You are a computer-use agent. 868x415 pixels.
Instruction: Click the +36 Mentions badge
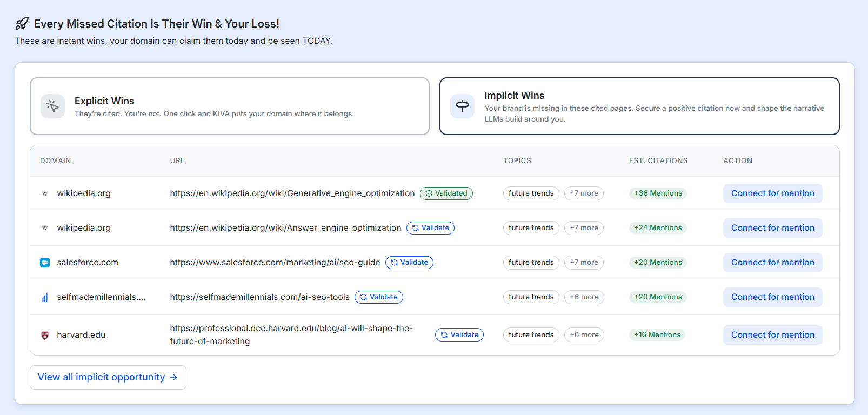pos(658,193)
